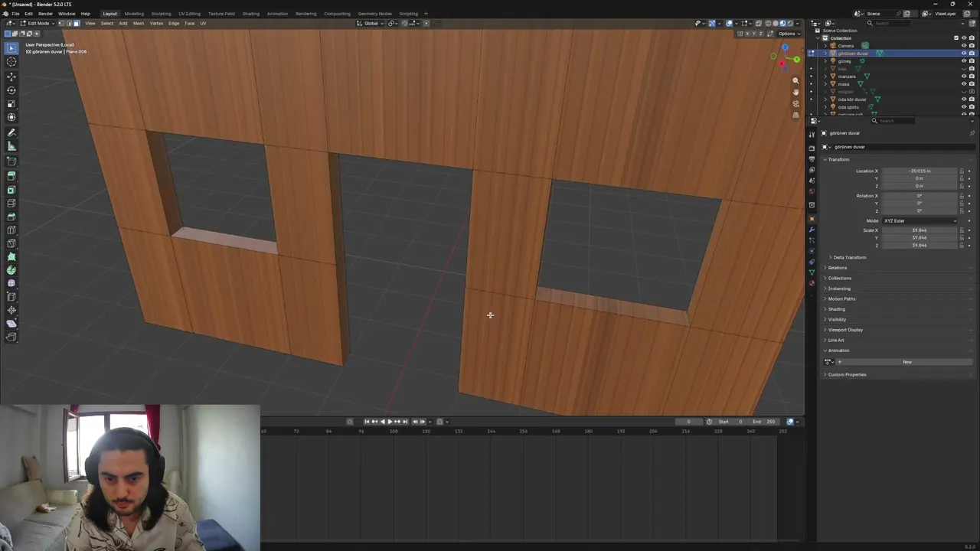
Task: Toggle lock on Location X
Action: [962, 171]
